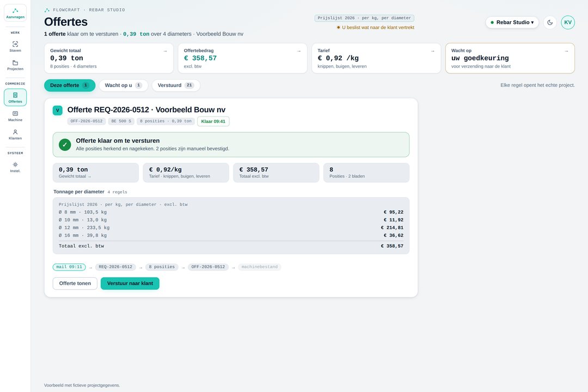Click the Flowcraft logo icon in header
Screen dimensions: 588x392
click(47, 10)
